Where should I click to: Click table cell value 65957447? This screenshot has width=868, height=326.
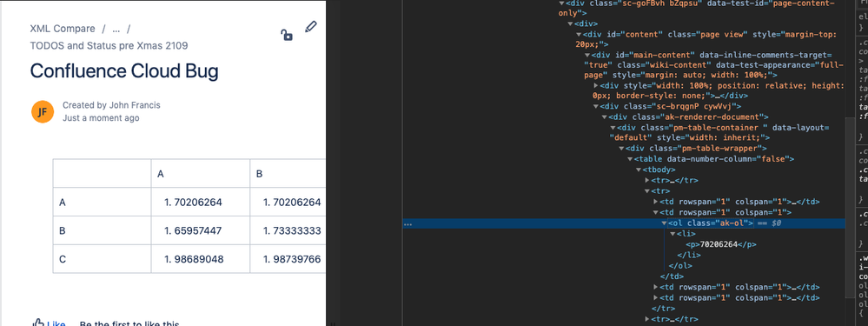tap(198, 230)
